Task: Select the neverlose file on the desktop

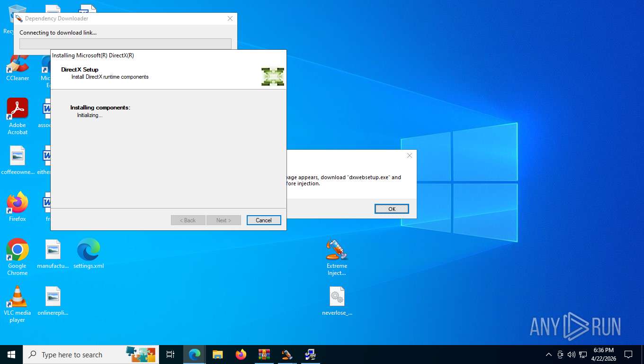Action: (337, 301)
